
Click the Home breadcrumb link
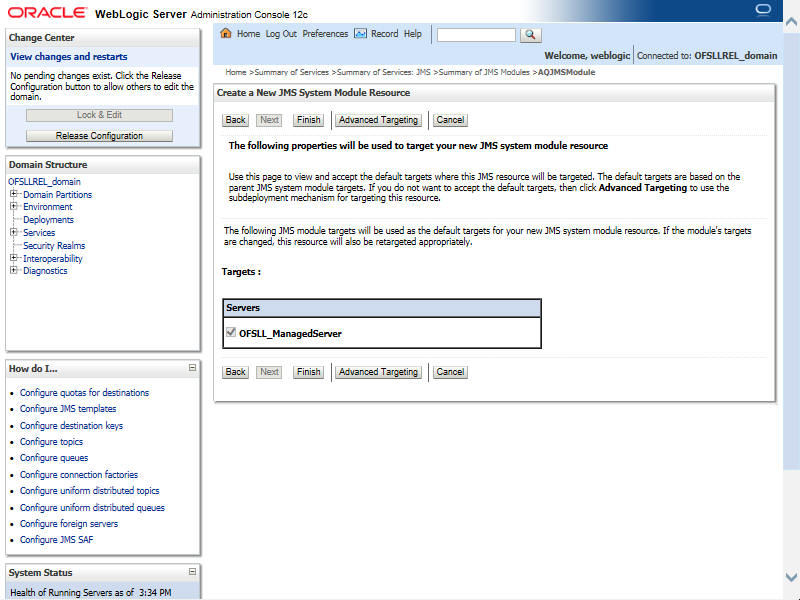point(236,72)
